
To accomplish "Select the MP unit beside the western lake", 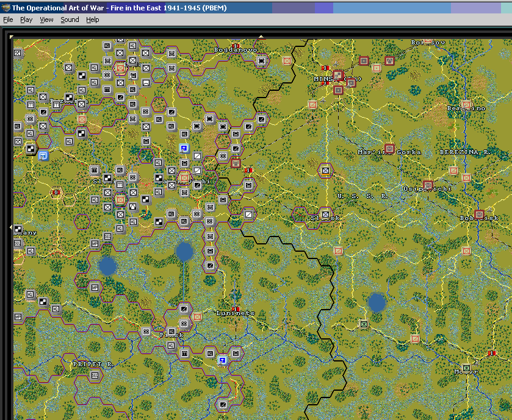I will coord(95,288).
